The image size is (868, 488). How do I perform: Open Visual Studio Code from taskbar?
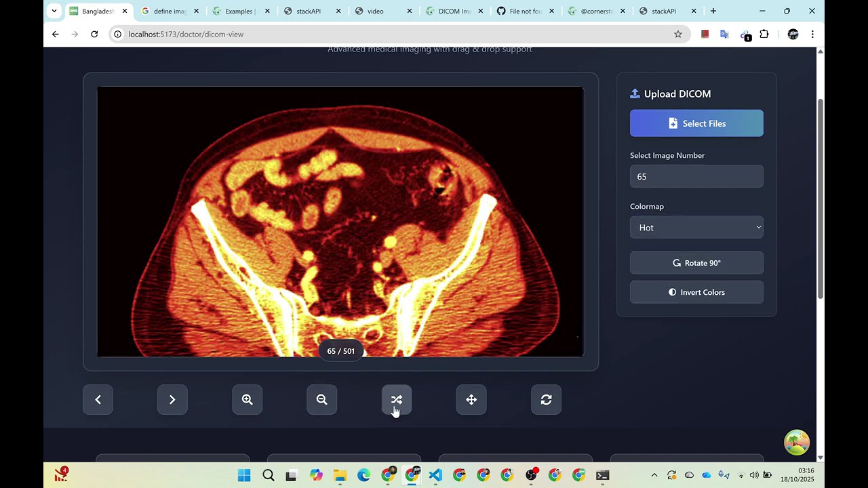pyautogui.click(x=435, y=475)
